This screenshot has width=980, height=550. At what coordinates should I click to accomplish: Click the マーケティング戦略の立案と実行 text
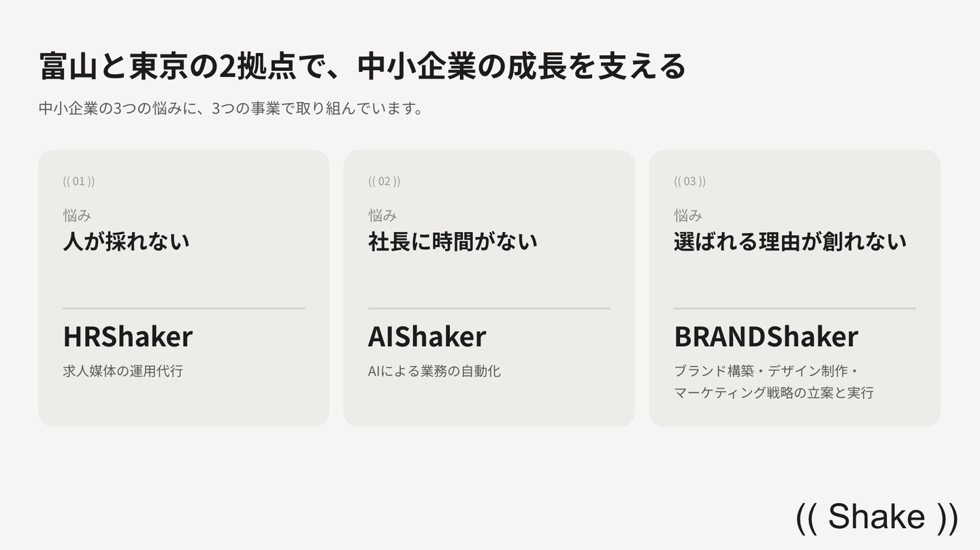coord(774,393)
